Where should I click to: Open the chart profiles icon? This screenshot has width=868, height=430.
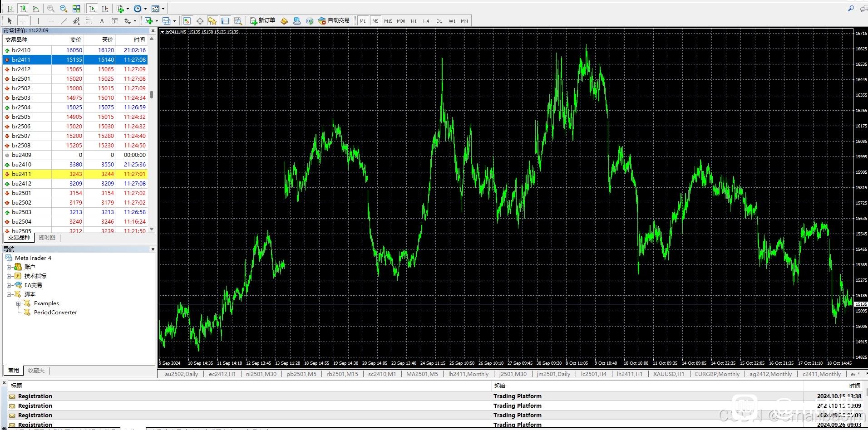tap(166, 21)
